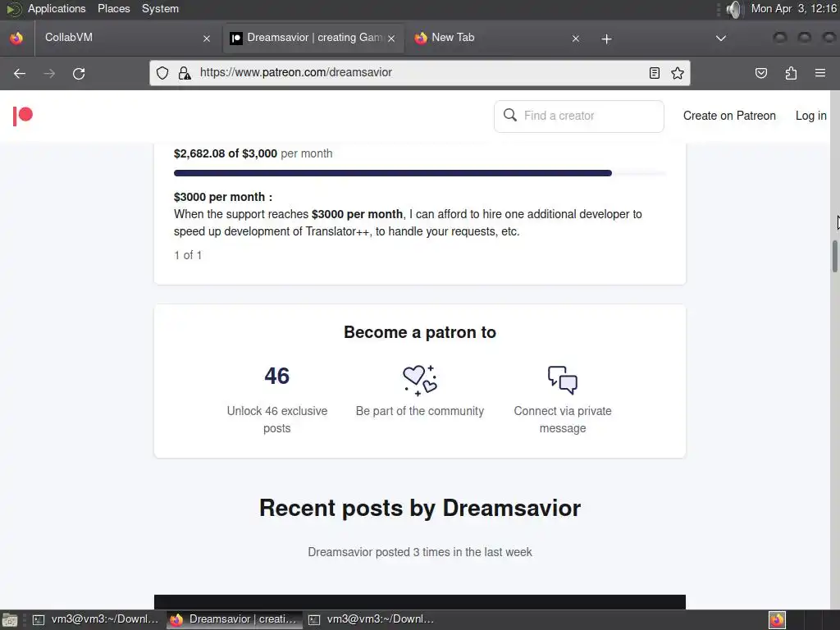The image size is (840, 630).
Task: Click Dreamsavior posted 3 times text
Action: click(x=420, y=552)
